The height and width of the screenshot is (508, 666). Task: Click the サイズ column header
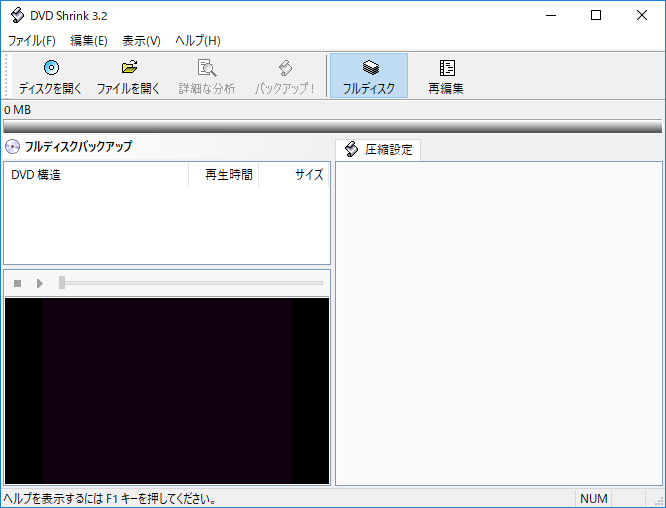pos(293,175)
